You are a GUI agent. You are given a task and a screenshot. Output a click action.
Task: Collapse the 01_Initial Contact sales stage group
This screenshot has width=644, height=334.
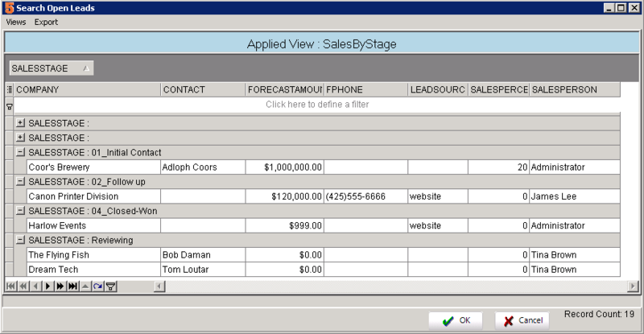click(x=20, y=152)
